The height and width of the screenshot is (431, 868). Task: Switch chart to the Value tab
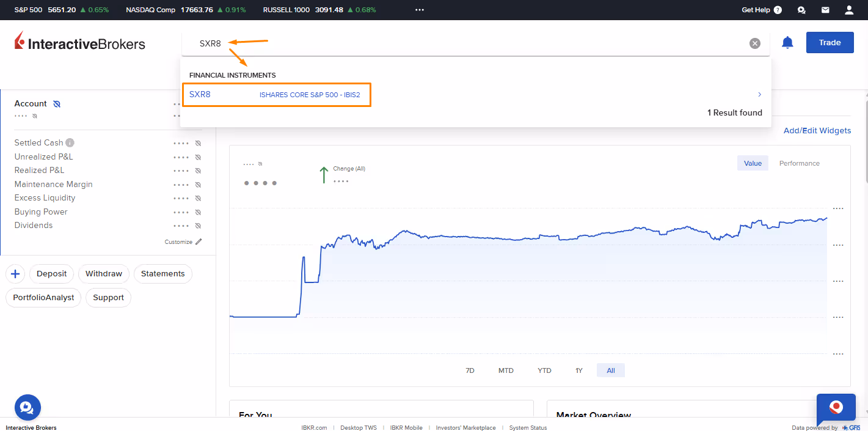point(753,163)
